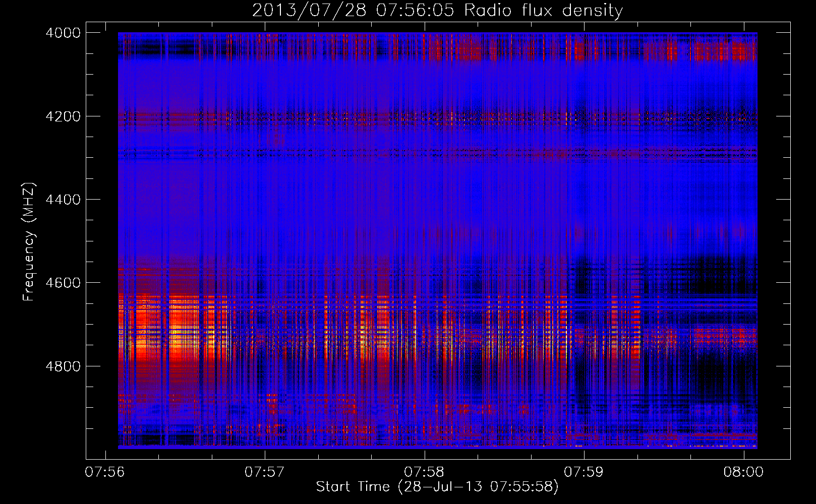Click the 08:00 time tick label
Image resolution: width=816 pixels, height=504 pixels.
point(743,472)
